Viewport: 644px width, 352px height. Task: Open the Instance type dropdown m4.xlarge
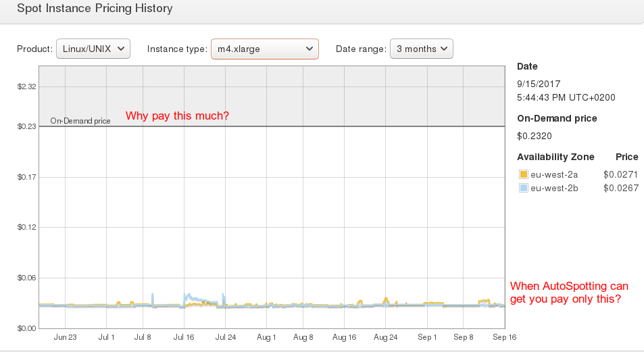[x=265, y=49]
